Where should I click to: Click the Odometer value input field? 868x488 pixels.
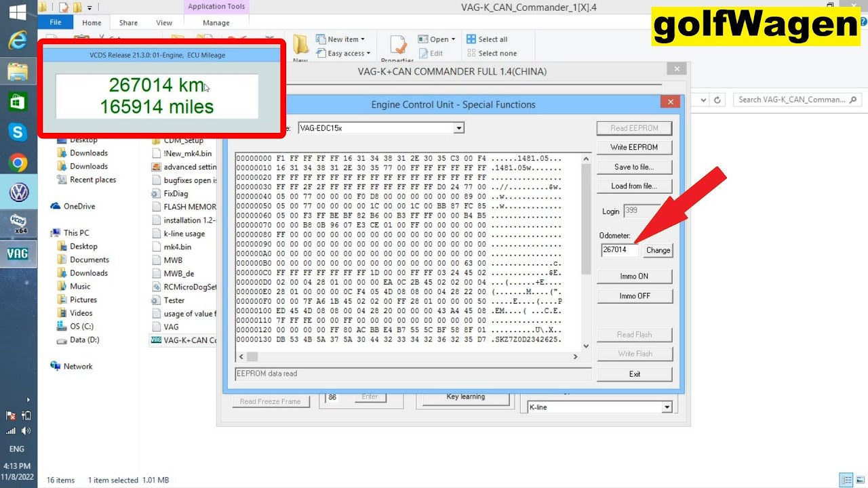[x=620, y=250]
